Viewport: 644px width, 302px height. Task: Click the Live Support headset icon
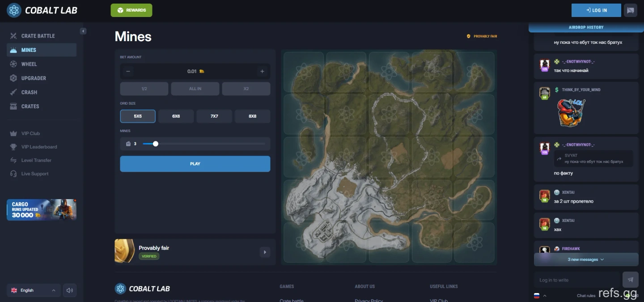click(13, 174)
